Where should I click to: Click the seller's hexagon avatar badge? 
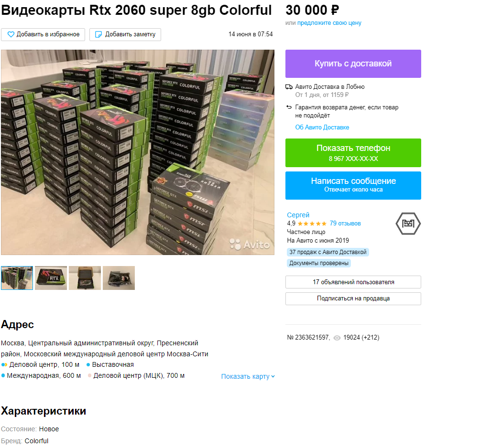[408, 224]
